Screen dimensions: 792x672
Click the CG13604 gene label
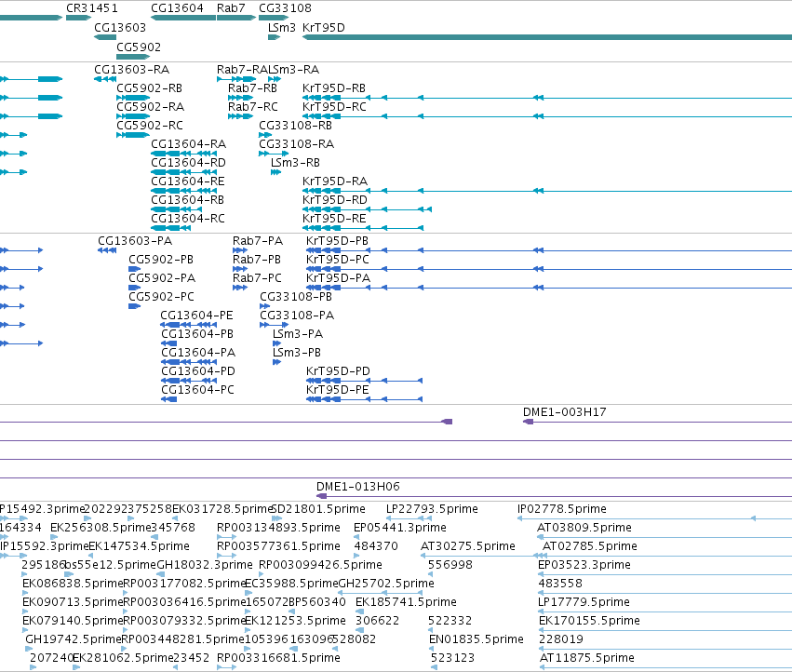tap(177, 8)
